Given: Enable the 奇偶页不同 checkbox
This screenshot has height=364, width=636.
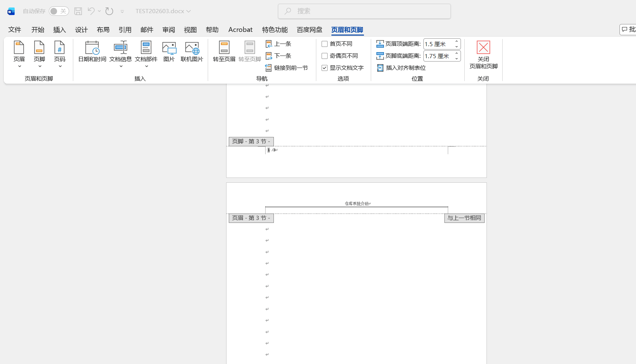Looking at the screenshot, I should [325, 56].
